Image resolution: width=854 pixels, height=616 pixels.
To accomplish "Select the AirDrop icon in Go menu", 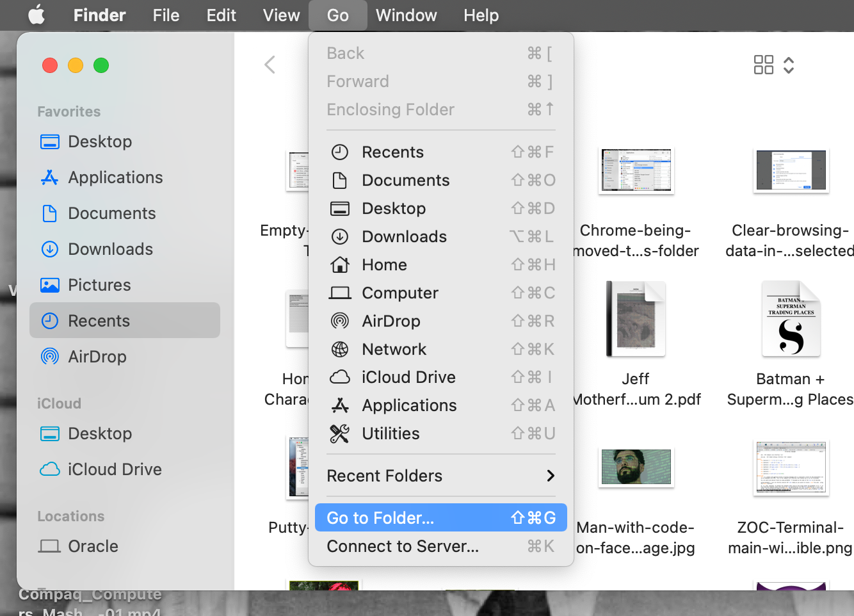I will pyautogui.click(x=339, y=321).
